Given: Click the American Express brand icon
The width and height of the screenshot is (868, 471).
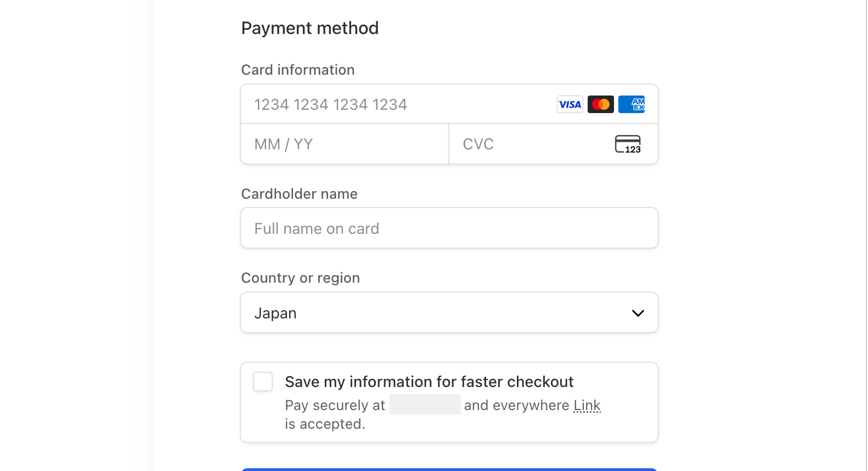Looking at the screenshot, I should pyautogui.click(x=631, y=104).
